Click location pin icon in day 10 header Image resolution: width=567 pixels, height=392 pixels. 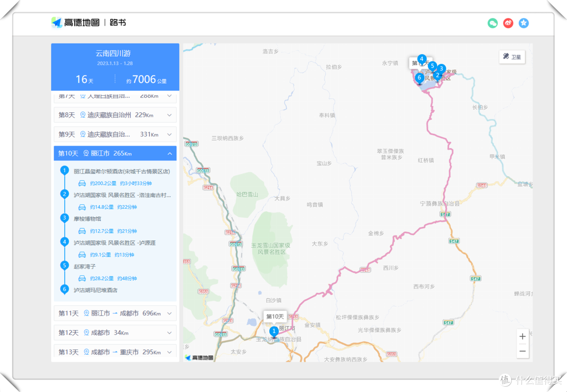[x=86, y=153]
